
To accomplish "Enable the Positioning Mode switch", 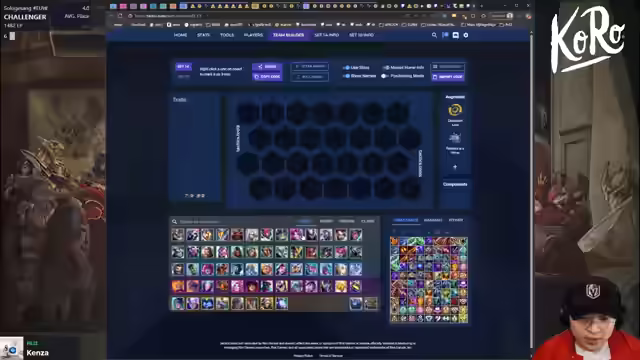I will coord(385,76).
